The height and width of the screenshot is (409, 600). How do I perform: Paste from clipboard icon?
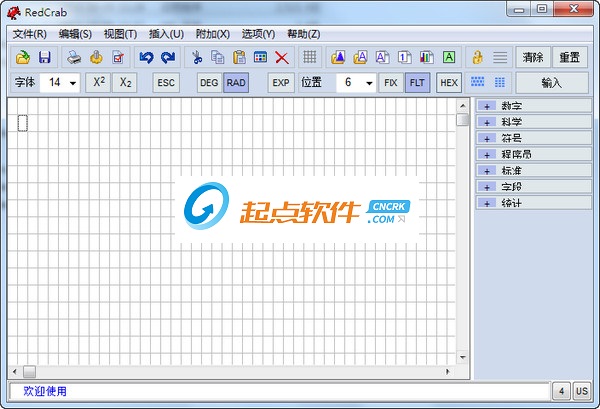240,57
